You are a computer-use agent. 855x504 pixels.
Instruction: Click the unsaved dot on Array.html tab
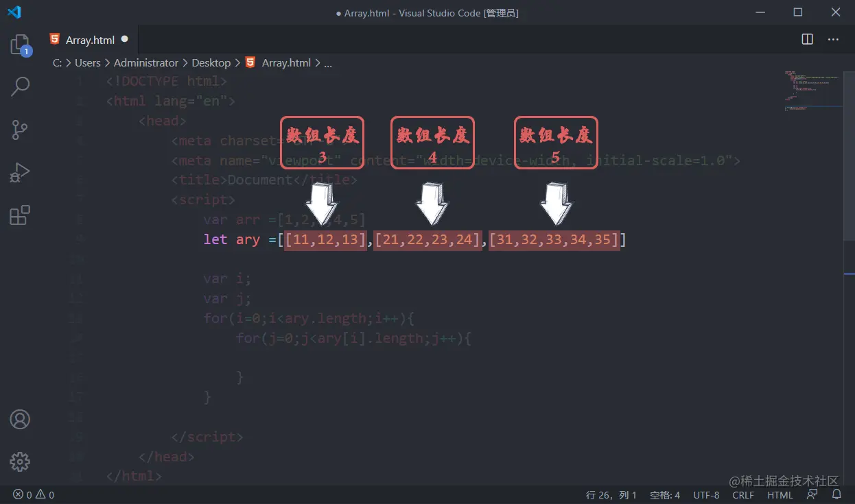pos(125,40)
